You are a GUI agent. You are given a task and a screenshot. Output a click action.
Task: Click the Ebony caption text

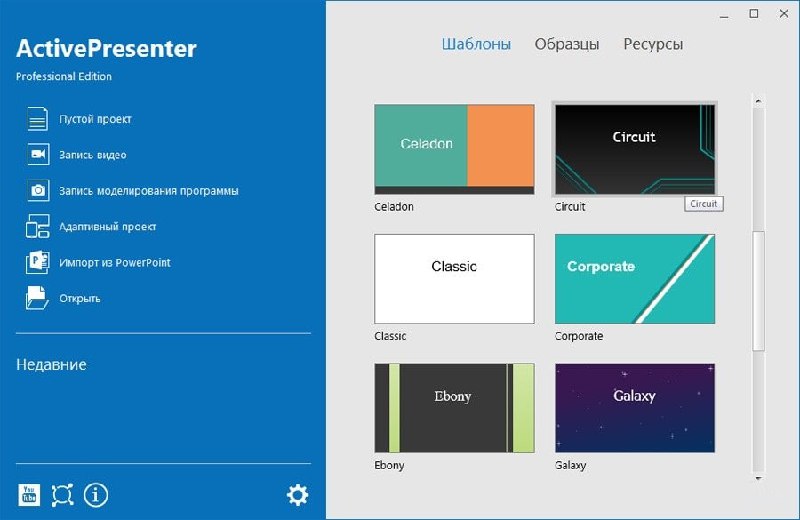point(389,465)
